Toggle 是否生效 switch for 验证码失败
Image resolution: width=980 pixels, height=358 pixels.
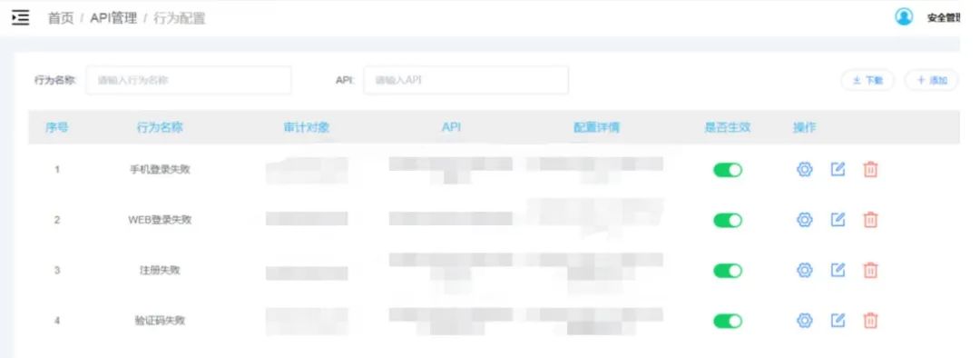click(728, 321)
